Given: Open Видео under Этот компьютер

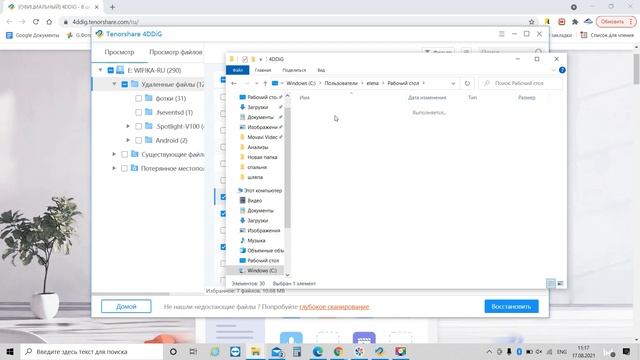Looking at the screenshot, I should click(254, 200).
